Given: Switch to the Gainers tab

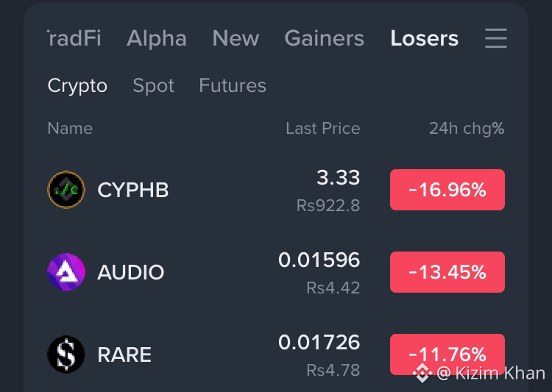Looking at the screenshot, I should coord(325,38).
